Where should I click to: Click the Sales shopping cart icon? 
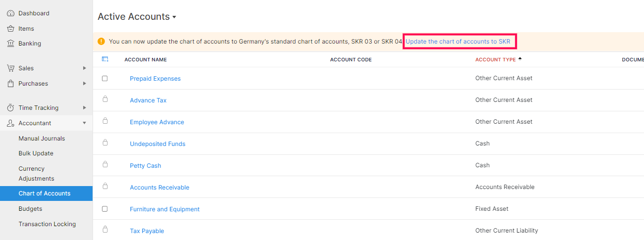pyautogui.click(x=10, y=68)
